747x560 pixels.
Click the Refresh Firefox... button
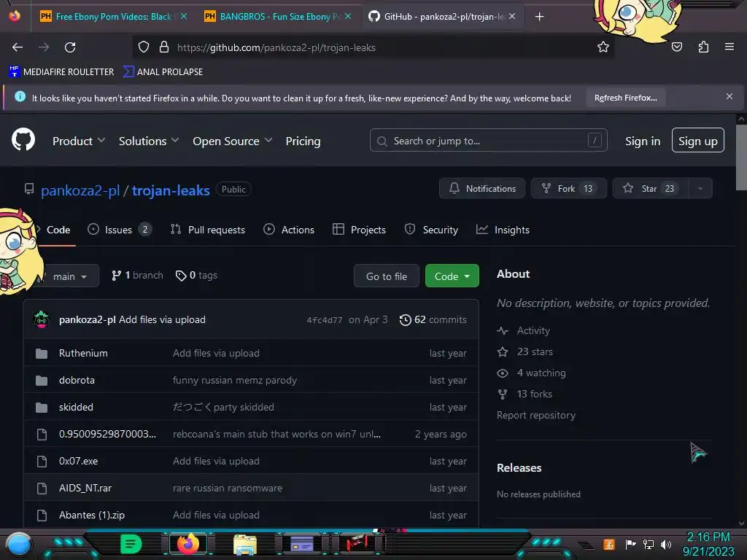tap(625, 98)
